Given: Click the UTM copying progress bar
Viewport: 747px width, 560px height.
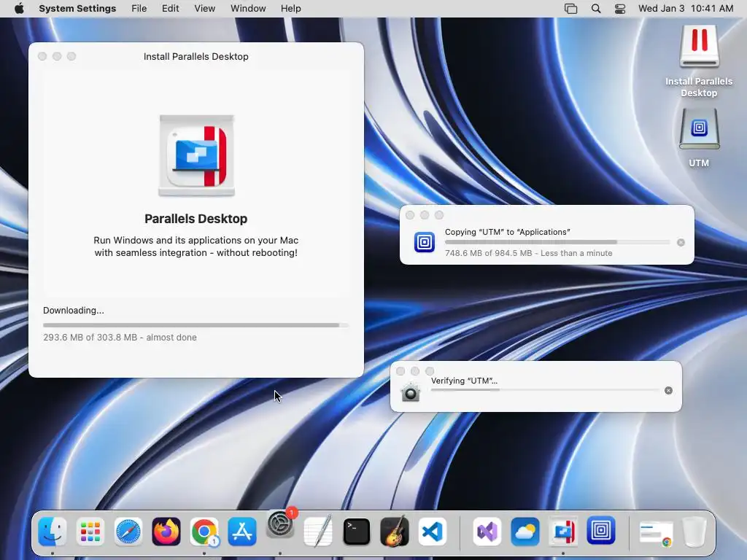Looking at the screenshot, I should [x=557, y=242].
